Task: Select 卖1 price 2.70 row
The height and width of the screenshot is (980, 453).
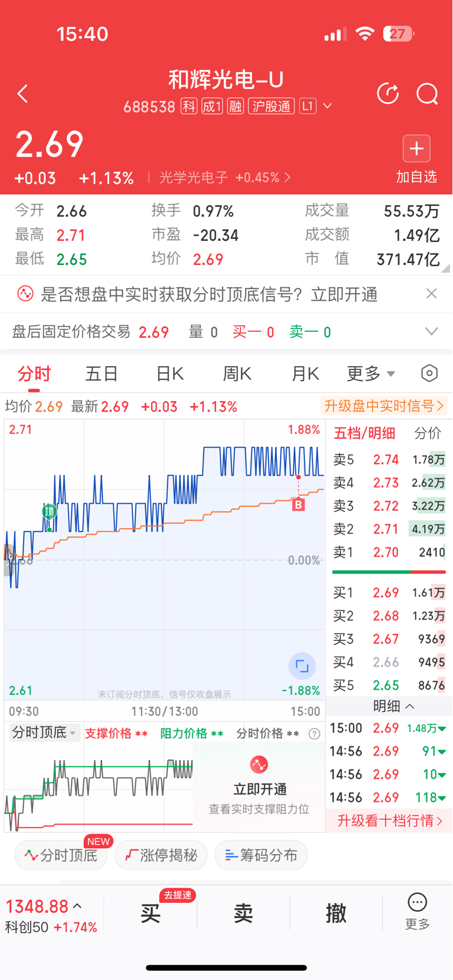Action: click(x=389, y=552)
